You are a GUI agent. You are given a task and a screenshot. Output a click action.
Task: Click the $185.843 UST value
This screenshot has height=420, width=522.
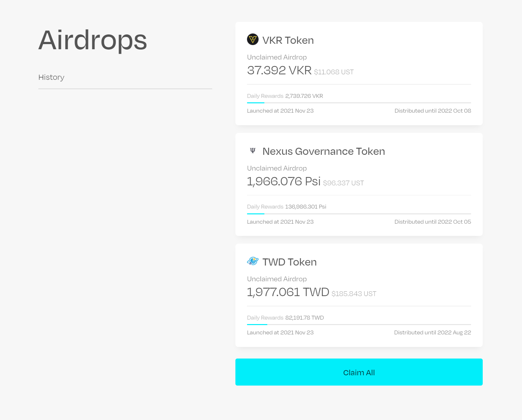tap(354, 294)
